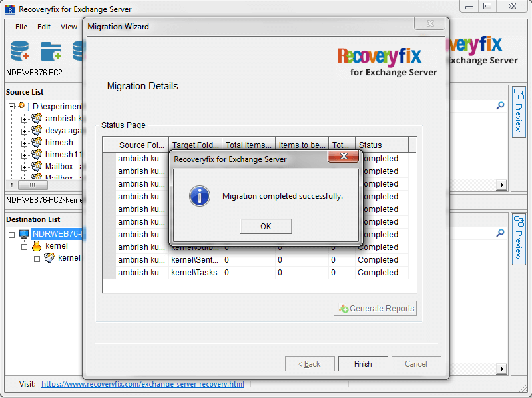This screenshot has width=532, height=398.
Task: Expand the devya aga mailbox node
Action: pyautogui.click(x=24, y=131)
